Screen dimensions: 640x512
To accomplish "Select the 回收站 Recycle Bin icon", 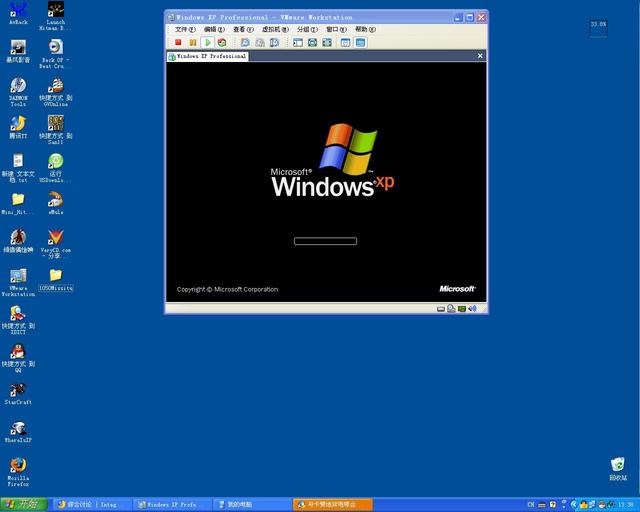I will tap(618, 469).
